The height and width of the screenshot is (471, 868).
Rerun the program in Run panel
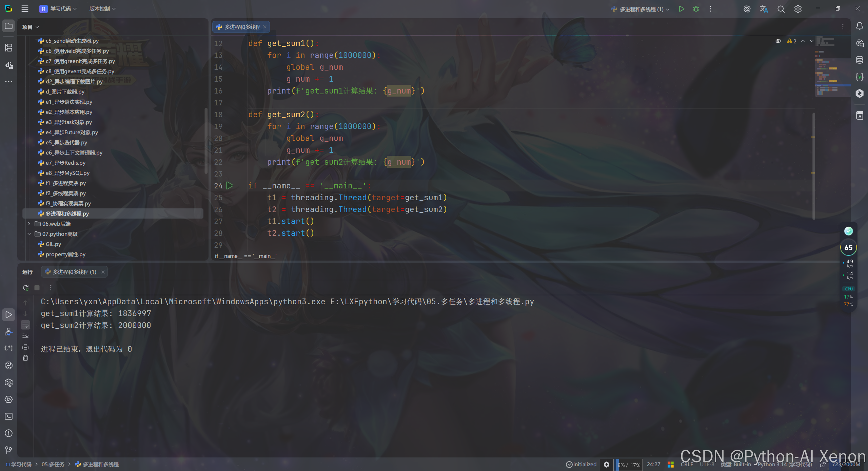26,288
